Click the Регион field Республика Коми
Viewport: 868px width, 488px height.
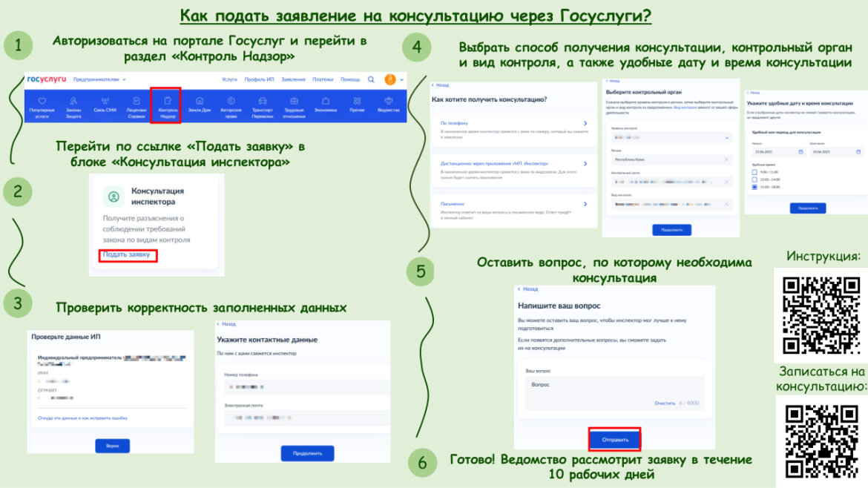coord(671,159)
